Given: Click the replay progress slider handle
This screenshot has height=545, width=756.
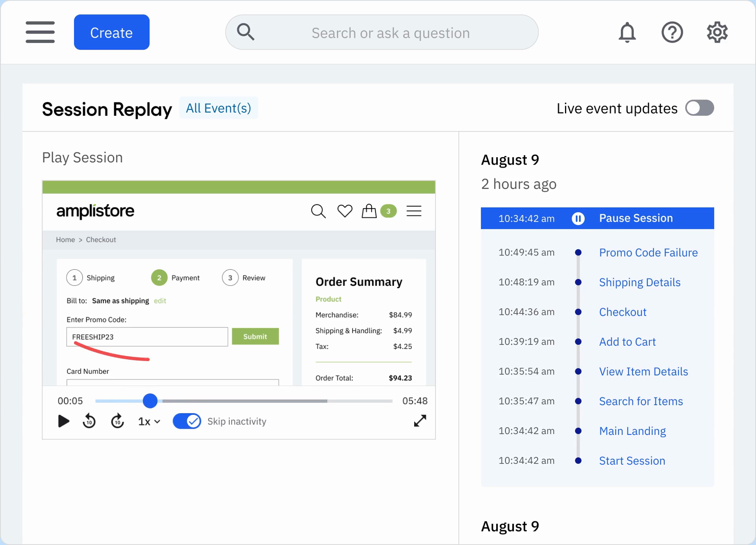Looking at the screenshot, I should [x=150, y=400].
